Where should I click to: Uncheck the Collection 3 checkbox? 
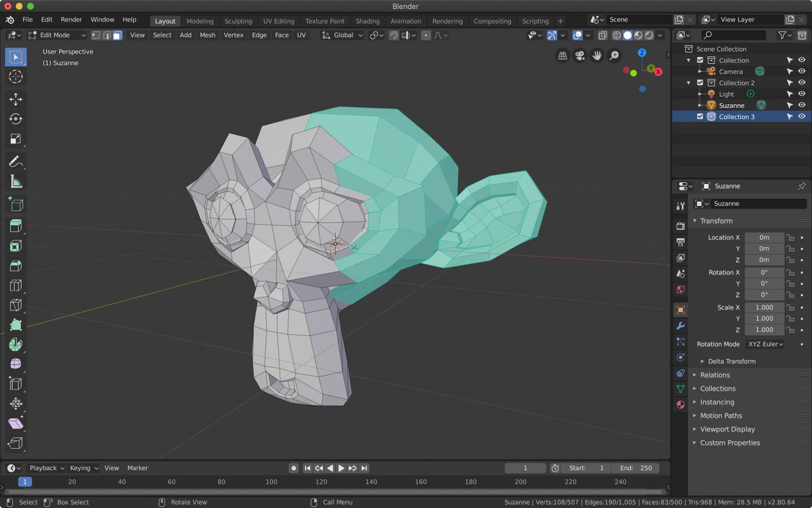tap(700, 117)
